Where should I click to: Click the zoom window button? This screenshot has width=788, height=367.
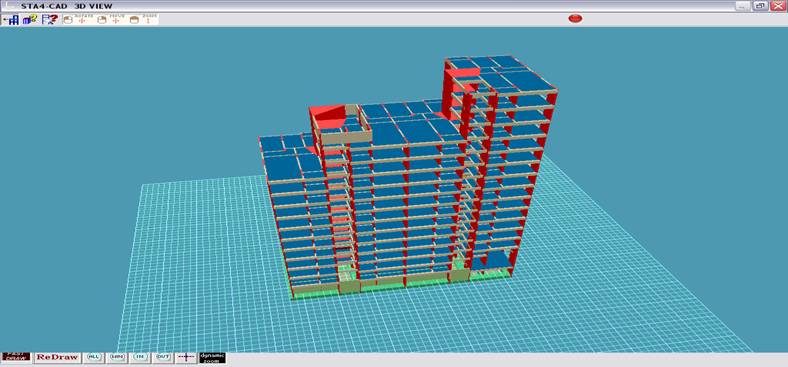click(118, 357)
